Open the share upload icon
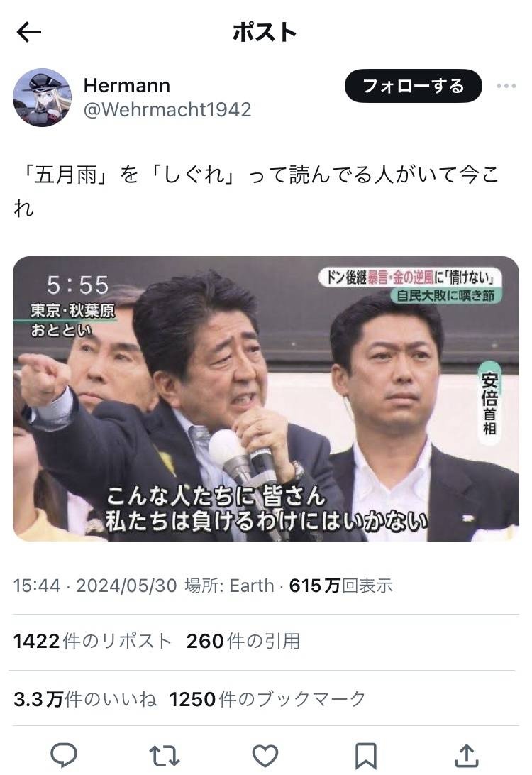 coord(467,756)
